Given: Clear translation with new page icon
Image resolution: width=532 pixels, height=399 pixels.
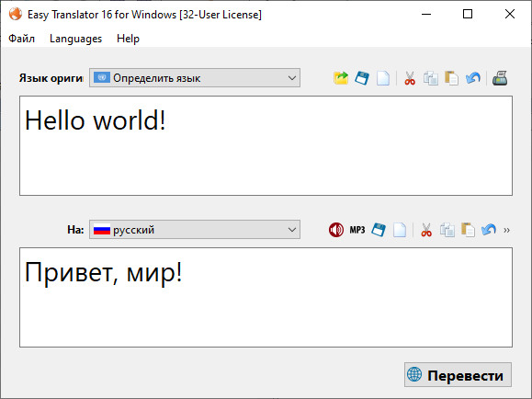Looking at the screenshot, I should tap(400, 230).
